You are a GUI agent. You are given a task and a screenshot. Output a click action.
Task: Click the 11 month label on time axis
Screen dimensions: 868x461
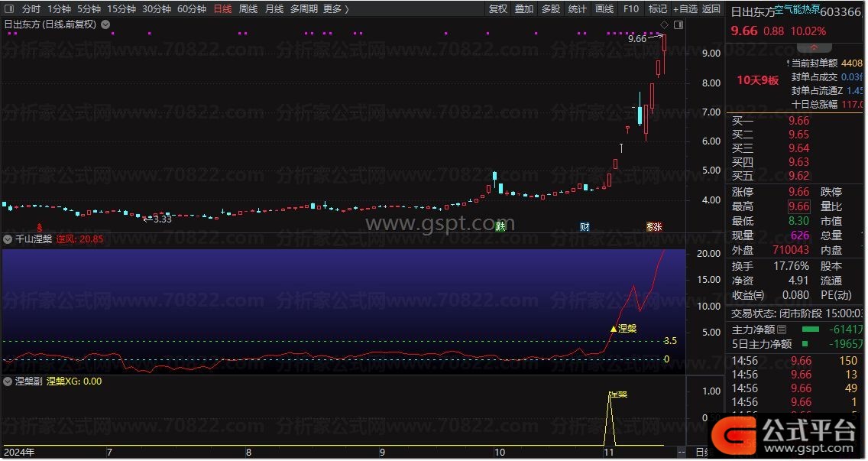coord(609,452)
